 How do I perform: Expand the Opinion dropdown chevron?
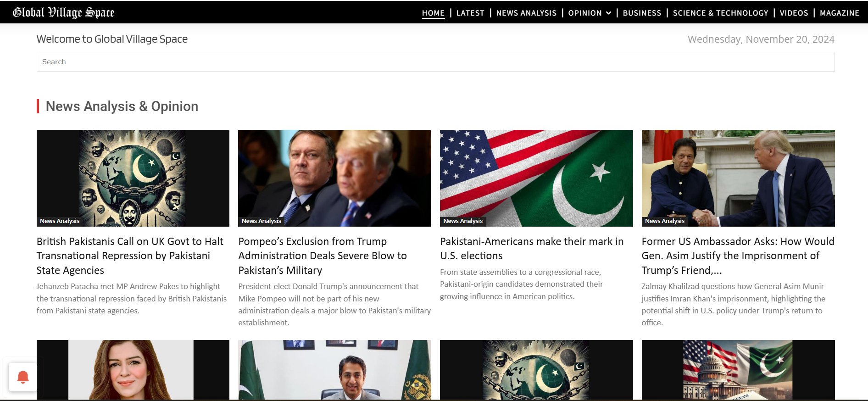609,13
